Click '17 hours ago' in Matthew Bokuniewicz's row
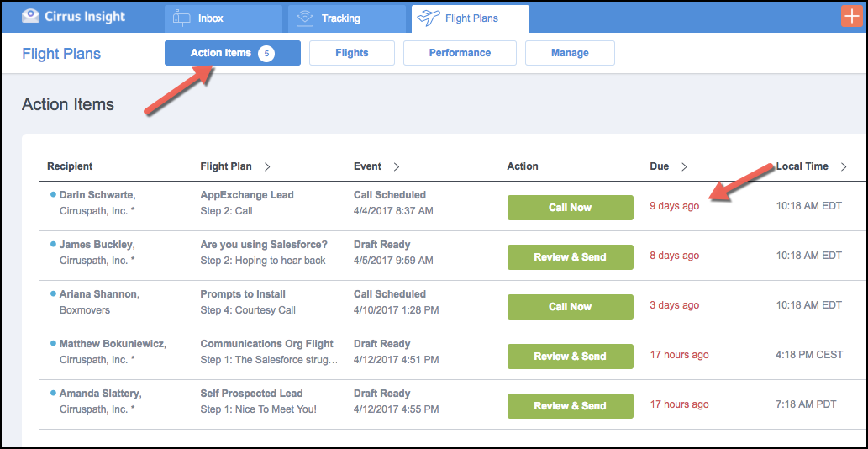 click(679, 355)
